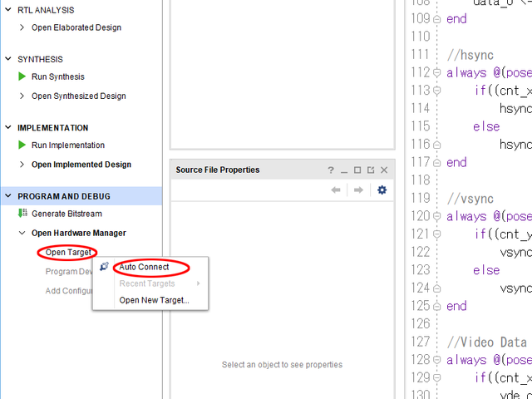This screenshot has height=399, width=532.
Task: Float the Source File Properties panel
Action: (371, 170)
